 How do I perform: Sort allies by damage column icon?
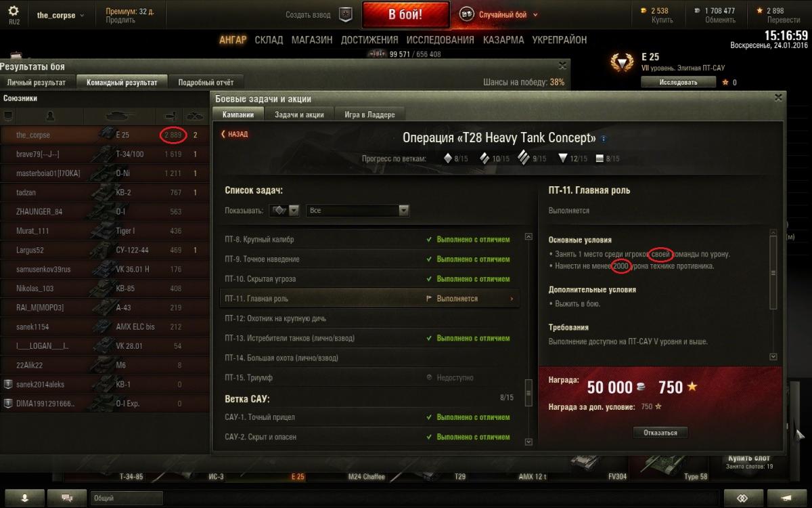coord(171,116)
